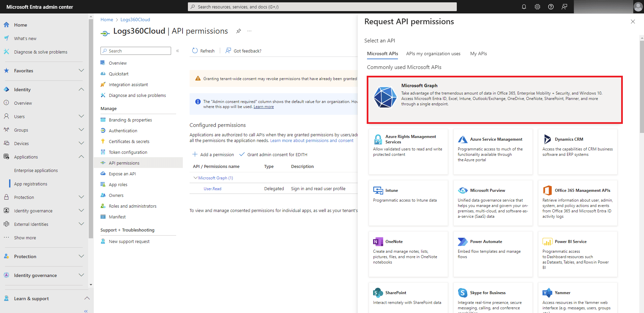The width and height of the screenshot is (644, 313).
Task: Select the Microsoft Graph API tile
Action: 495,99
